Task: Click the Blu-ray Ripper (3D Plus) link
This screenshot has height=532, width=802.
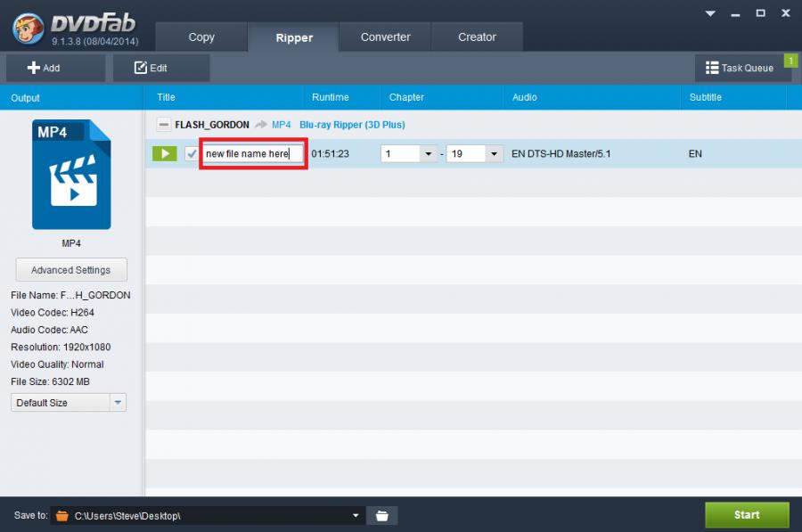Action: click(352, 125)
